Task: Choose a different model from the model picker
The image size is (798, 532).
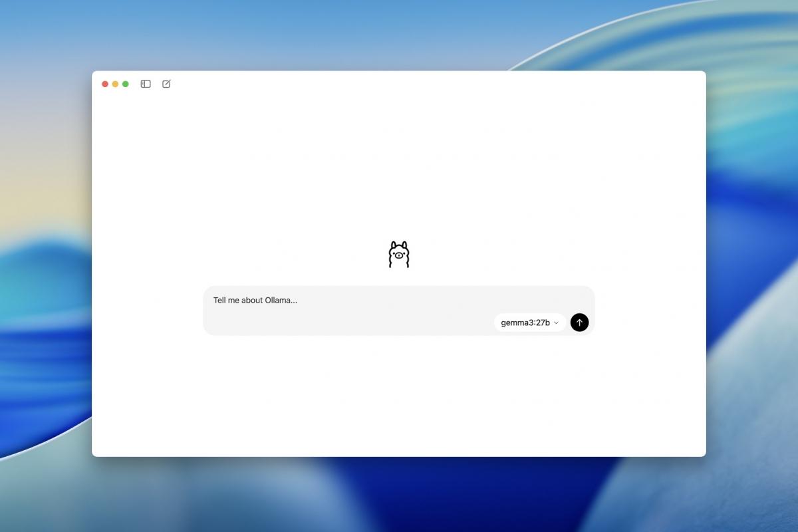Action: click(x=529, y=322)
